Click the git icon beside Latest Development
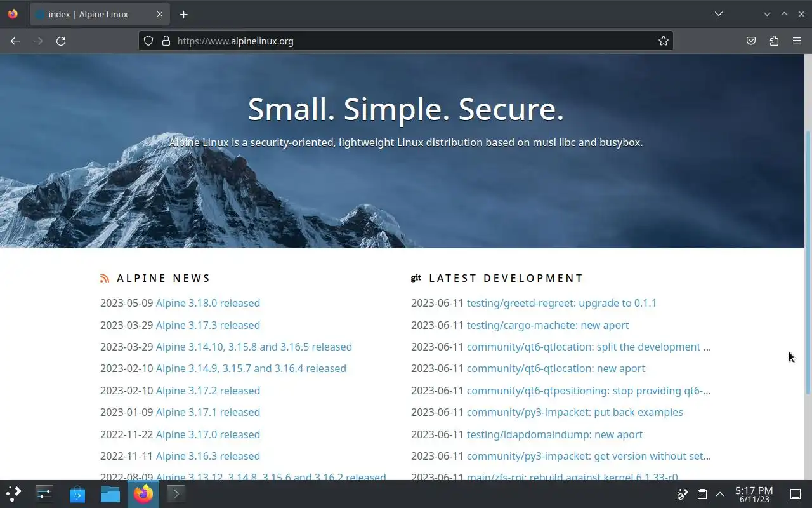The width and height of the screenshot is (812, 508). tap(416, 278)
